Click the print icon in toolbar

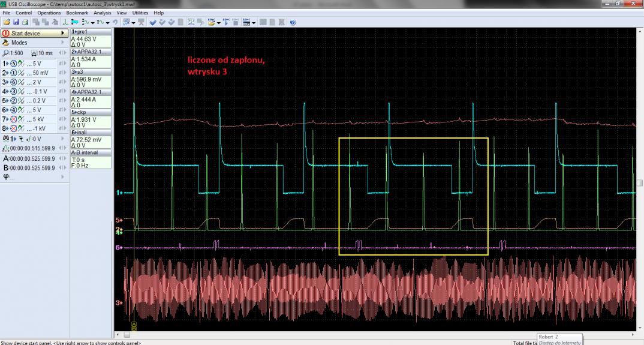tap(25, 22)
